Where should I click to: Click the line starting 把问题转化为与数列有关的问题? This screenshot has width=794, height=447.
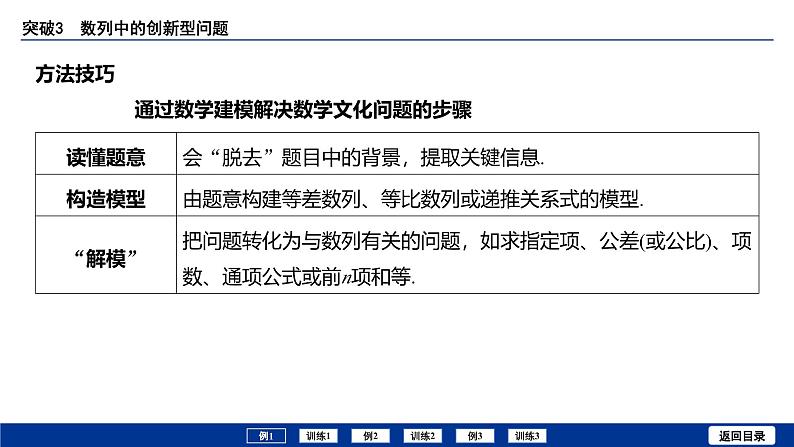click(467, 241)
